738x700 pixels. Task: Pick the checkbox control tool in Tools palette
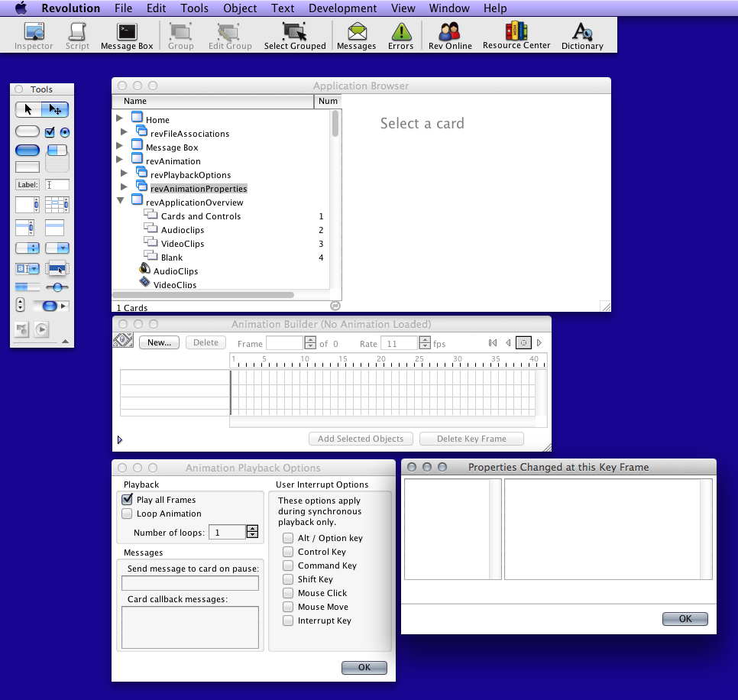point(50,132)
